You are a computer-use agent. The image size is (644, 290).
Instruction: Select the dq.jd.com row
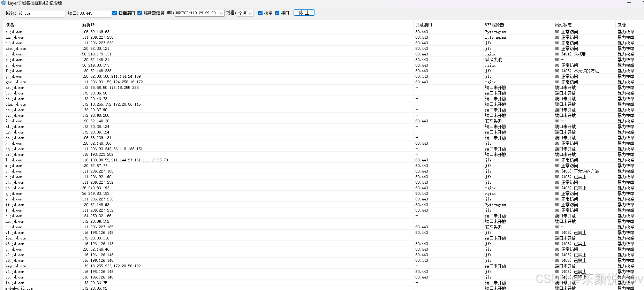[324, 149]
